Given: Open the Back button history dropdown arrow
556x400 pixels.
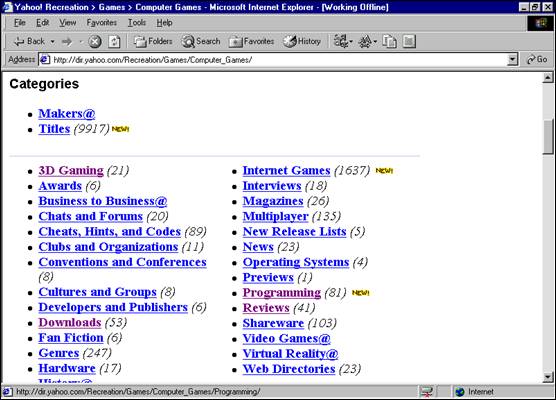Looking at the screenshot, I should 52,42.
